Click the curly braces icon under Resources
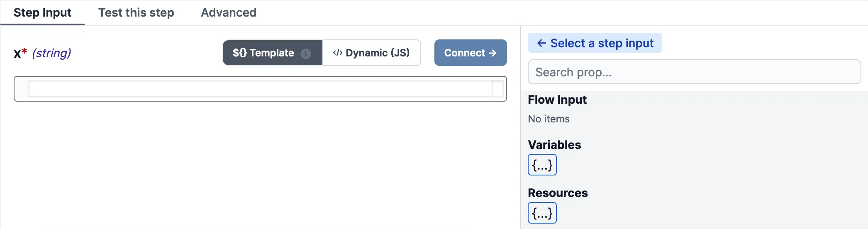Screen dimensions: 868x229 542,213
